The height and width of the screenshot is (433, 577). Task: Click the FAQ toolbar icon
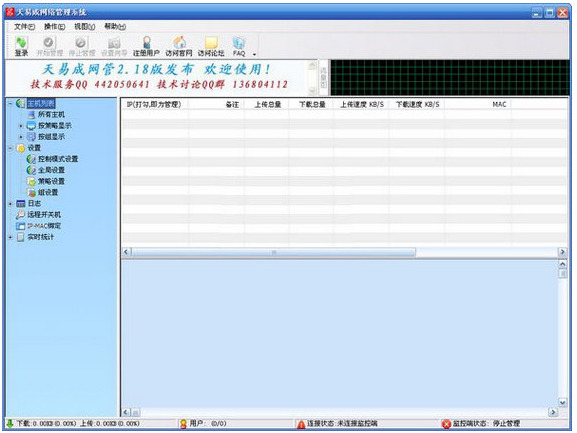click(239, 46)
